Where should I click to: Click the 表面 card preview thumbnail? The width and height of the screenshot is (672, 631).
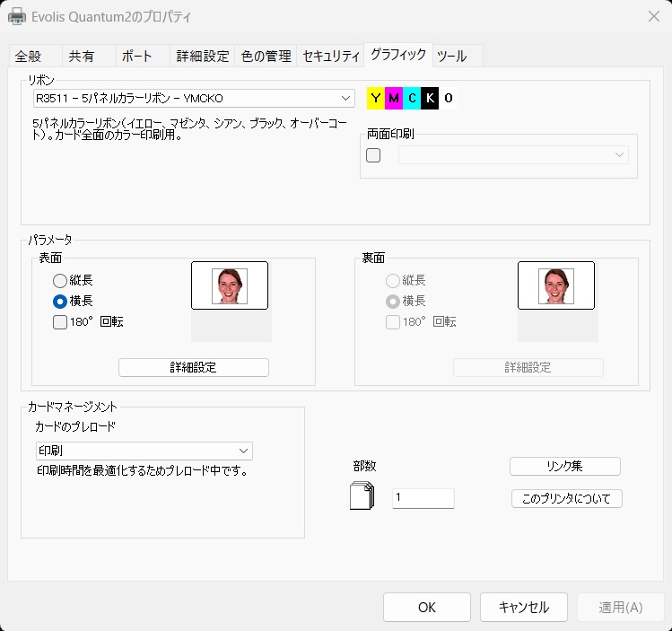[x=230, y=285]
